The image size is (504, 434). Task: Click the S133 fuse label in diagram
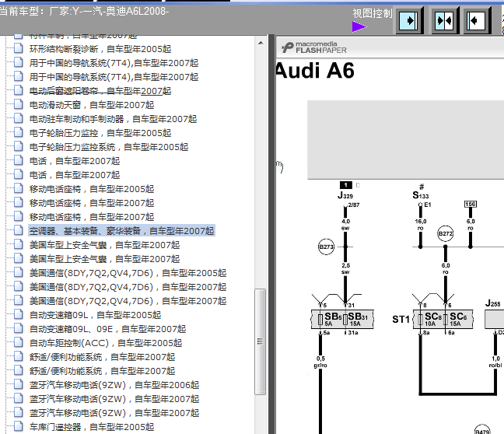[421, 195]
